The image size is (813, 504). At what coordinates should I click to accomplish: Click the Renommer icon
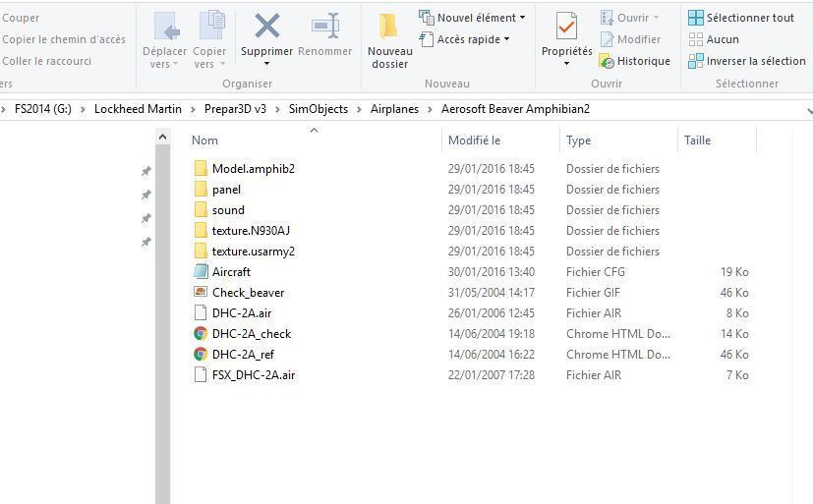(x=325, y=25)
